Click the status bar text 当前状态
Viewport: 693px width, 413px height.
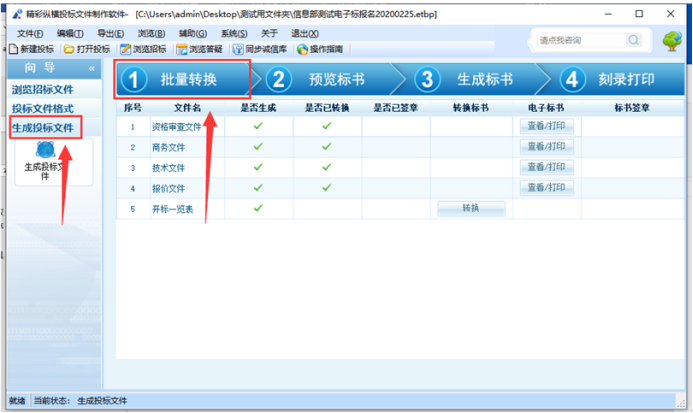click(x=52, y=401)
